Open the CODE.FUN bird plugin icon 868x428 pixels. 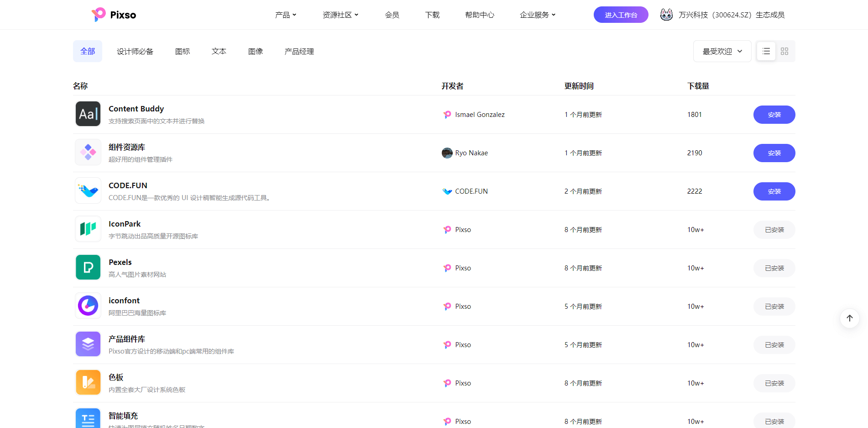point(88,190)
